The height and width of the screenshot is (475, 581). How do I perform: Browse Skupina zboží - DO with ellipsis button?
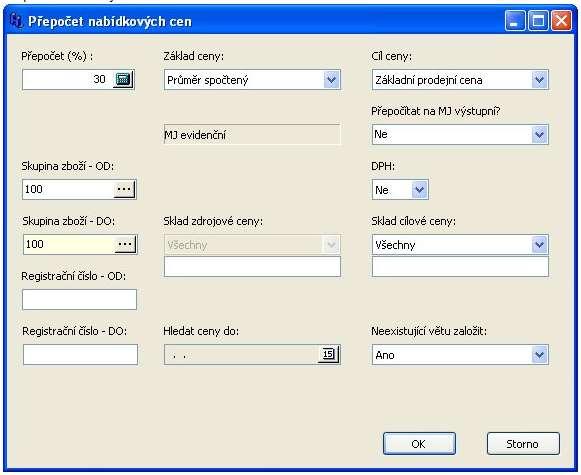click(x=125, y=244)
